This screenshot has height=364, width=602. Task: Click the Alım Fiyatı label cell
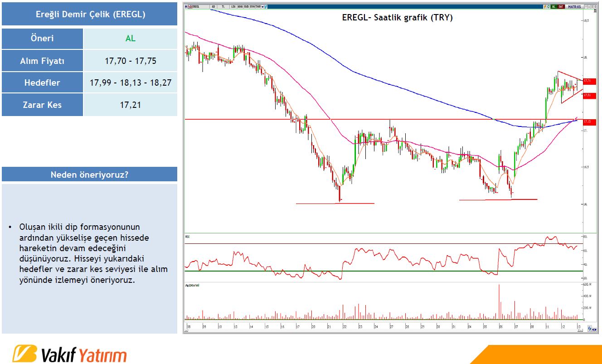click(42, 61)
